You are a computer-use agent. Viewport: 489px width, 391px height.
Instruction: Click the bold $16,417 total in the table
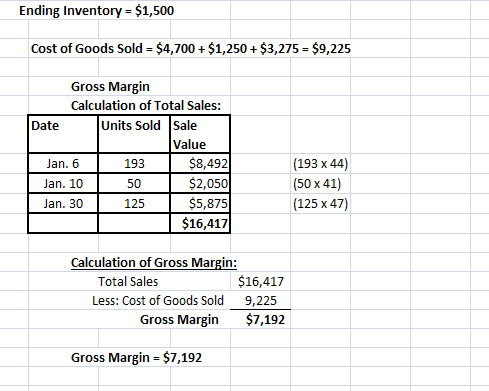[205, 223]
